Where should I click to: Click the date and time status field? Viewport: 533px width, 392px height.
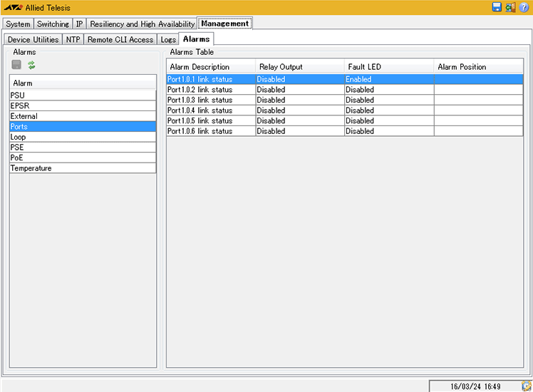475,386
